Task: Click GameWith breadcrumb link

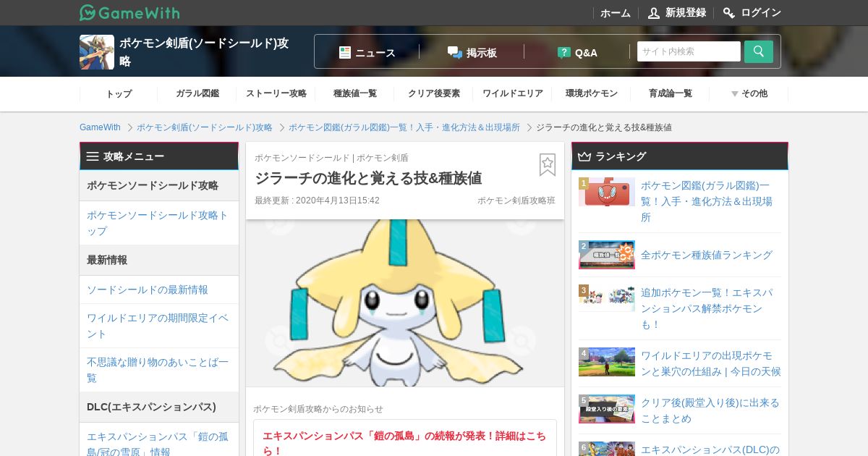Action: (100, 127)
